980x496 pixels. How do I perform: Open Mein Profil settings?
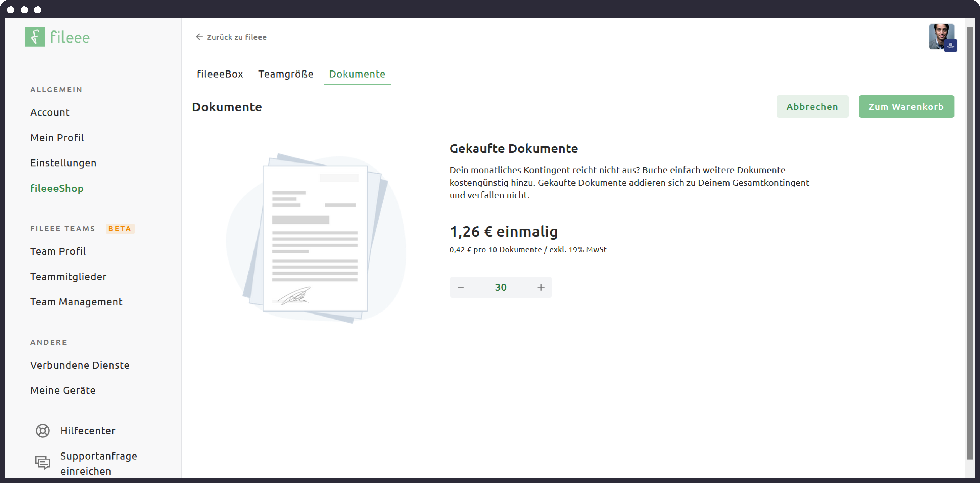(57, 138)
